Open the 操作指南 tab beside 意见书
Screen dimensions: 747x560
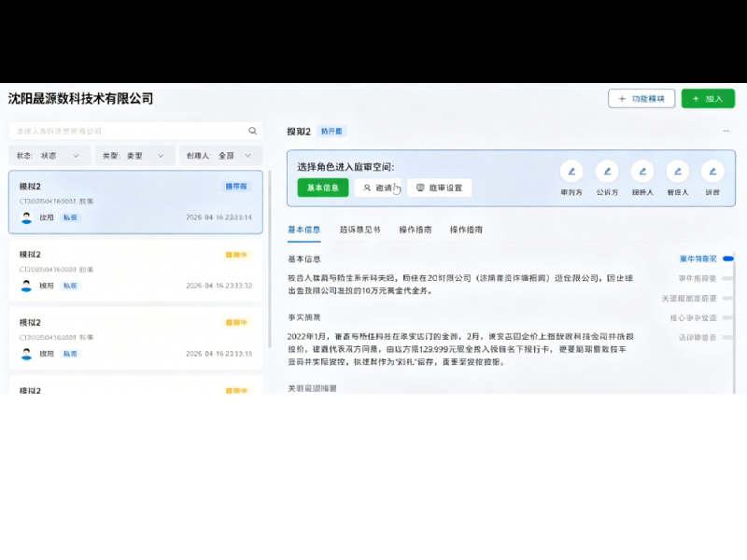[416, 230]
